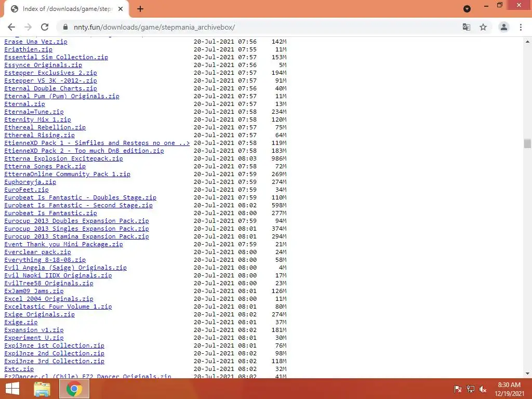Click Eurobeat Is Fantastic - Doubles Stage.zip
The image size is (532, 399).
point(81,197)
